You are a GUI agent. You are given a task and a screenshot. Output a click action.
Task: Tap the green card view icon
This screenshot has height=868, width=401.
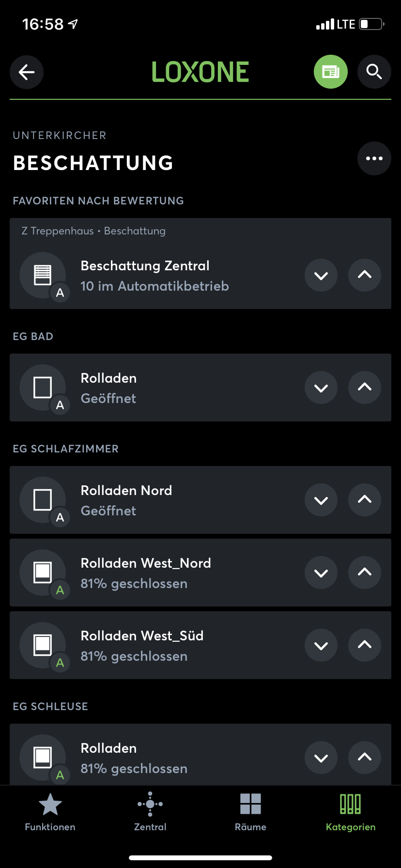click(x=331, y=72)
